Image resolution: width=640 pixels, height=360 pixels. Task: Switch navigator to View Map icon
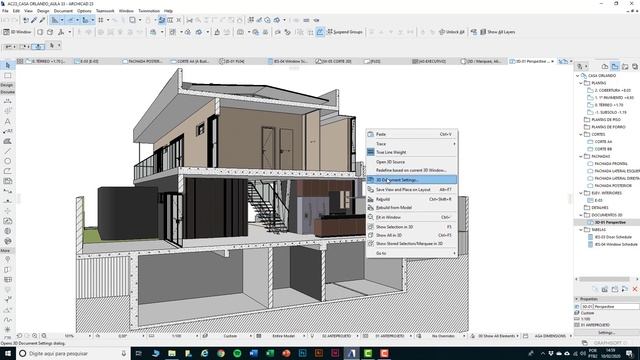[x=615, y=67]
